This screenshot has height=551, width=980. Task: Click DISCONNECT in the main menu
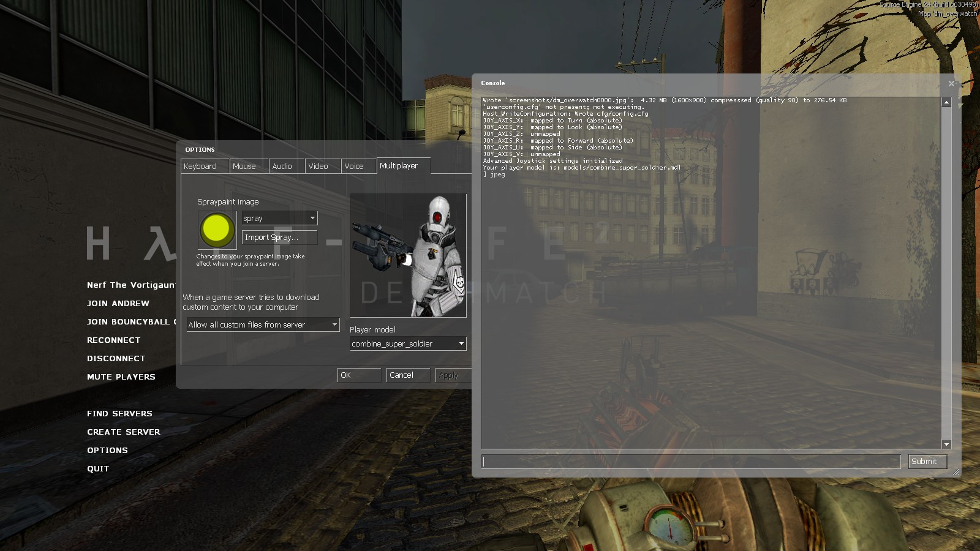(x=116, y=358)
